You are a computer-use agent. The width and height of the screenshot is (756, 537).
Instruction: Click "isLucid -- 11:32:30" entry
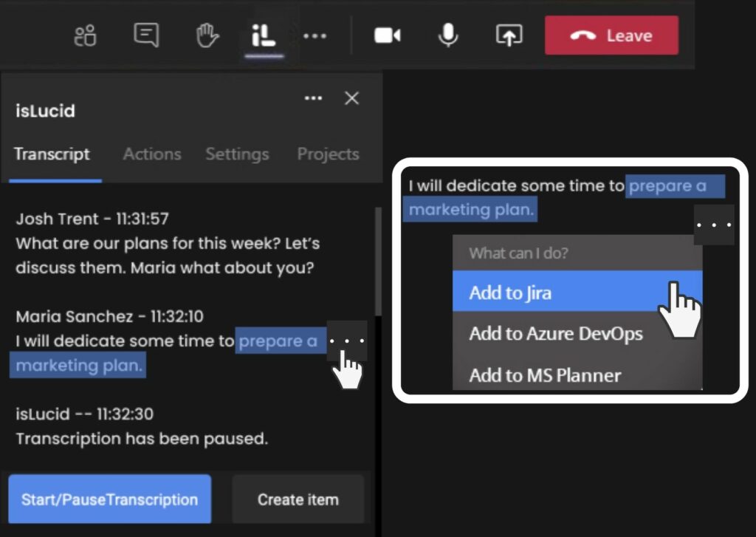pos(84,414)
